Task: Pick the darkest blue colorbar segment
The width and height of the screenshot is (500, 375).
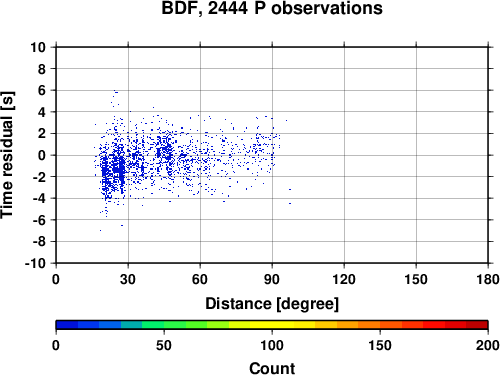Action: pyautogui.click(x=67, y=325)
